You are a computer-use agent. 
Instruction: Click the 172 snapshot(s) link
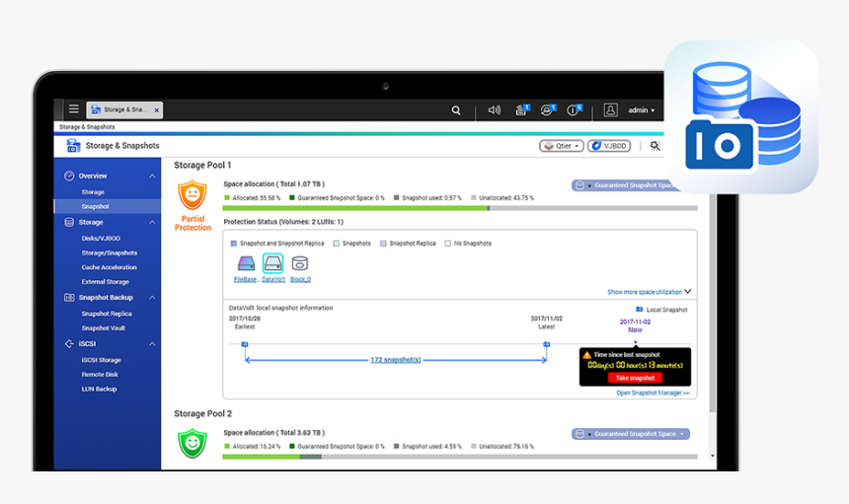coord(395,360)
